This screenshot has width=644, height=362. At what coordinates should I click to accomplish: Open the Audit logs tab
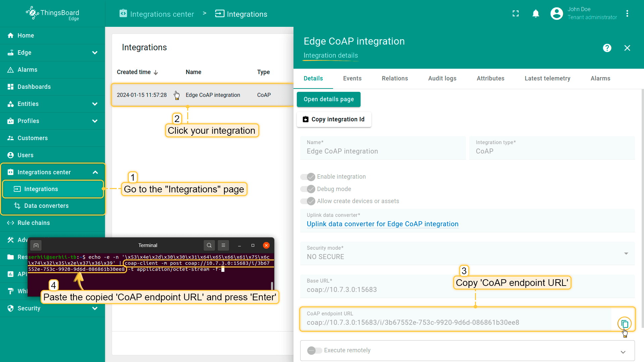tap(442, 78)
